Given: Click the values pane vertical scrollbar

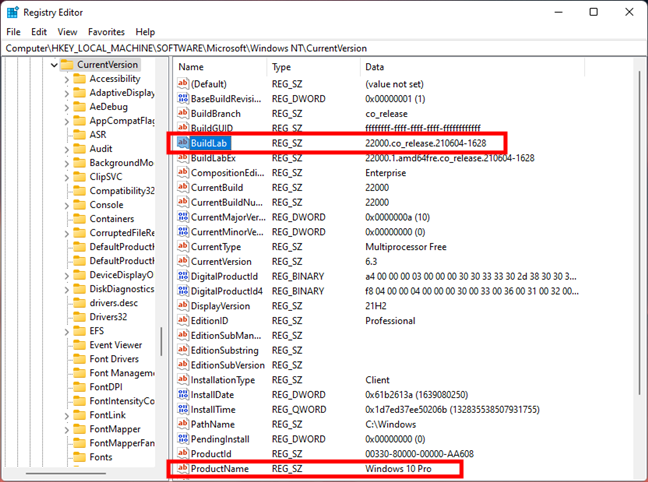Looking at the screenshot, I should pos(640,231).
